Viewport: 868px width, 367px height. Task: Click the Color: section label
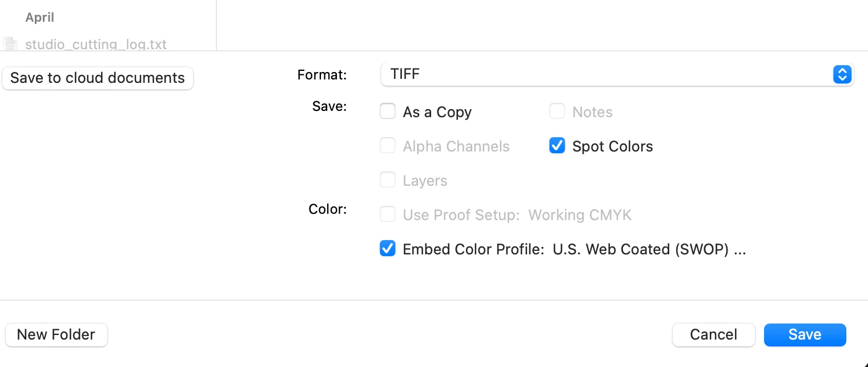pos(328,209)
